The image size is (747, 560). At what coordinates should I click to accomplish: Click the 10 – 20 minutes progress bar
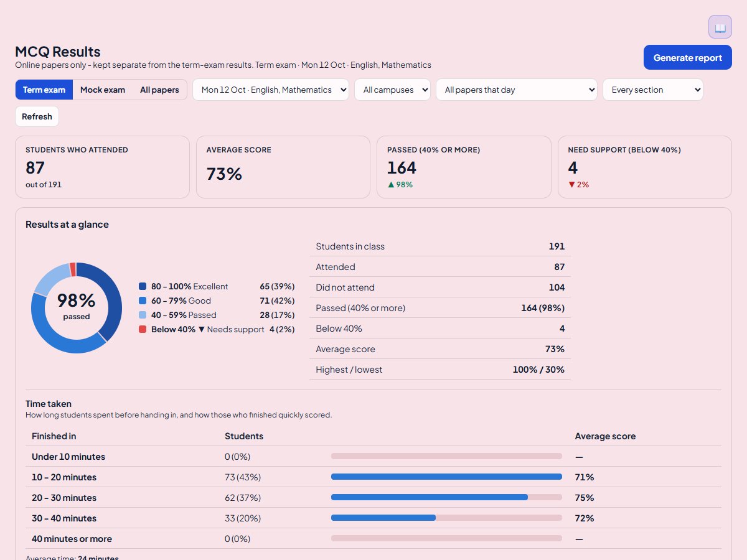(446, 477)
